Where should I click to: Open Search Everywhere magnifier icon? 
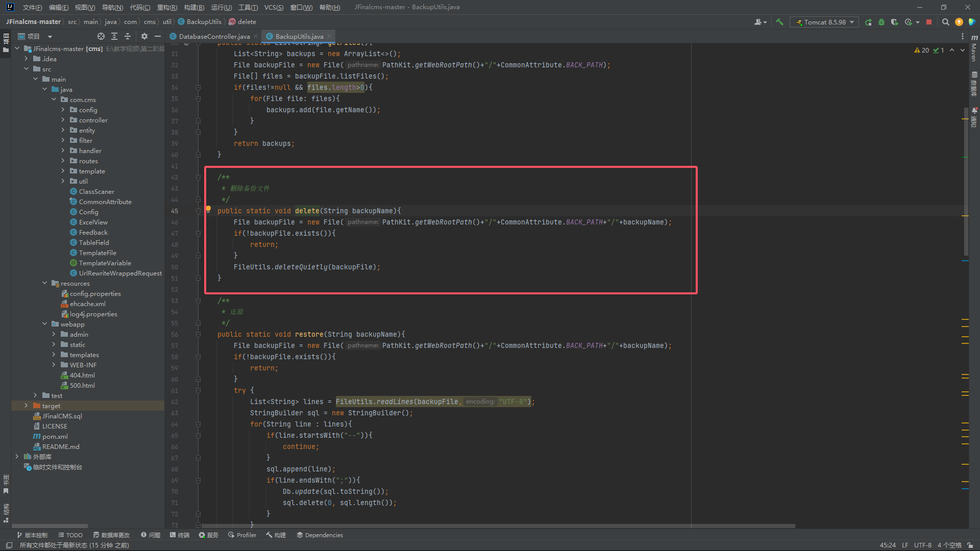point(945,22)
